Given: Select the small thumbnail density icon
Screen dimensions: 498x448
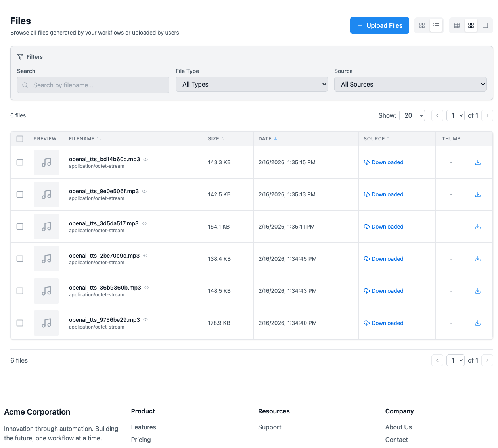Looking at the screenshot, I should 457,25.
